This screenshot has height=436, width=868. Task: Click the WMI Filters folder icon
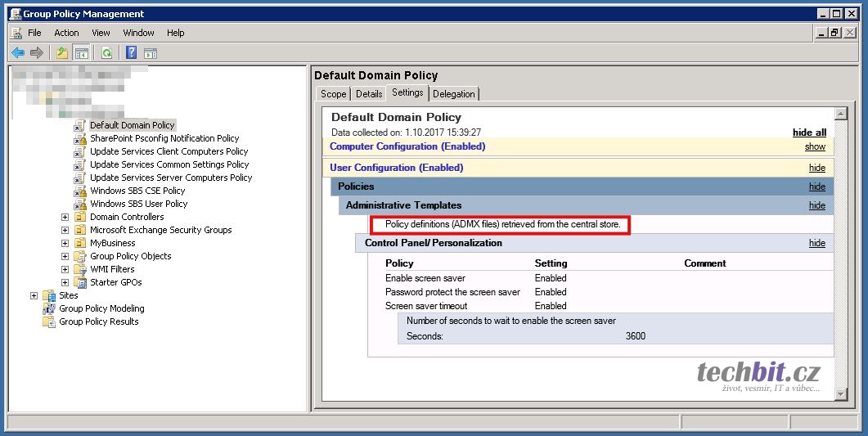pyautogui.click(x=80, y=269)
